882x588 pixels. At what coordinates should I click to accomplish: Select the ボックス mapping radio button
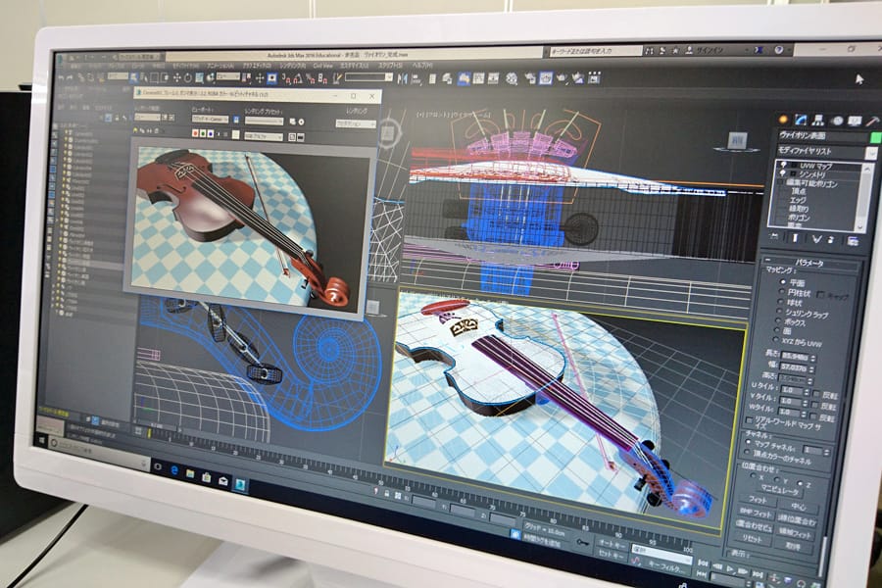point(778,320)
